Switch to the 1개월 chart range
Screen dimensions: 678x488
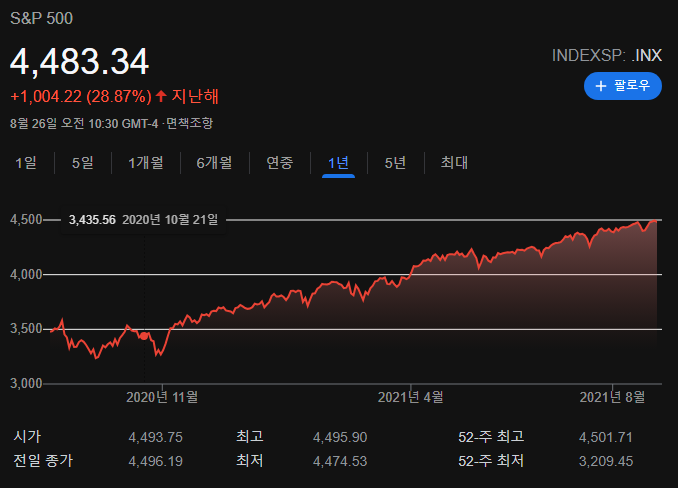coord(146,163)
